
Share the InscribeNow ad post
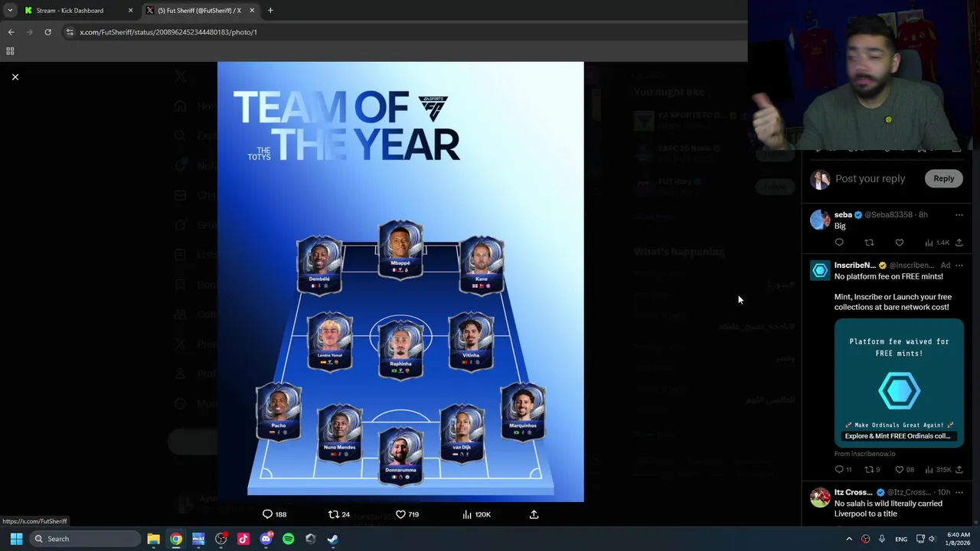pyautogui.click(x=959, y=469)
